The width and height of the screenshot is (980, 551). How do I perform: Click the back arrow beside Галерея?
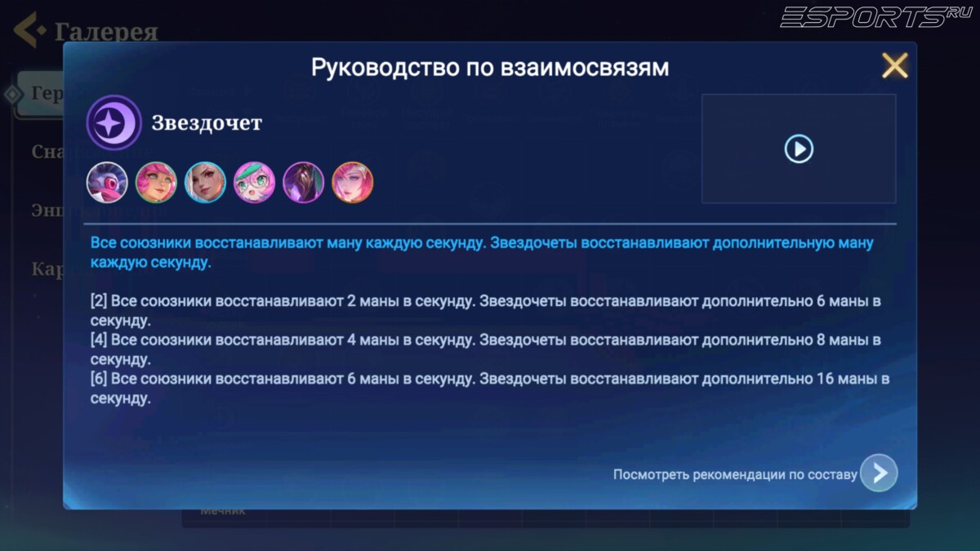[26, 29]
